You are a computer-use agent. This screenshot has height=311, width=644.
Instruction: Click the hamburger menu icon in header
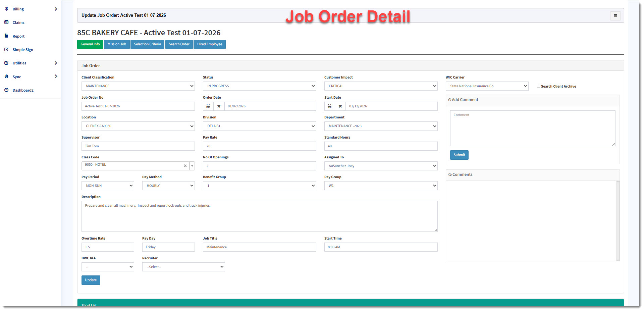coord(615,16)
